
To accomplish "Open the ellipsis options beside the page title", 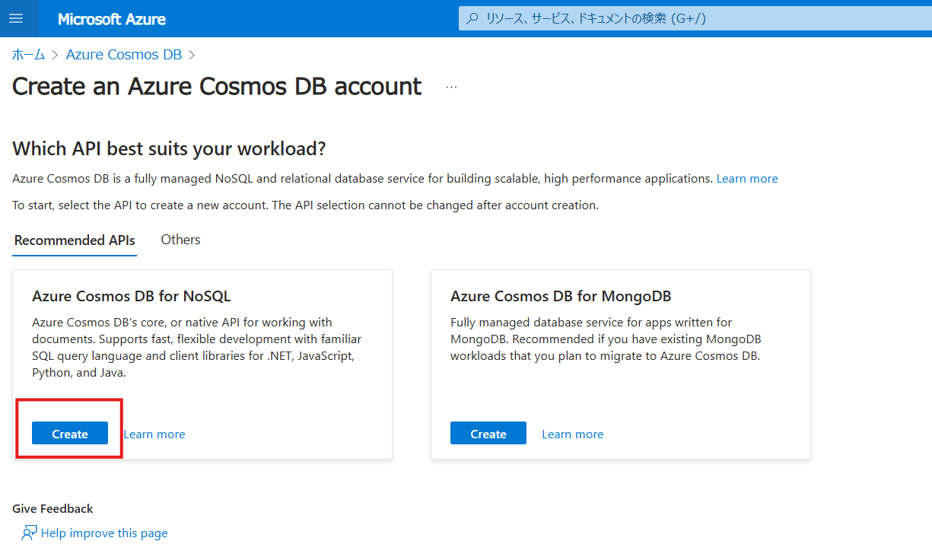I will pos(451,87).
